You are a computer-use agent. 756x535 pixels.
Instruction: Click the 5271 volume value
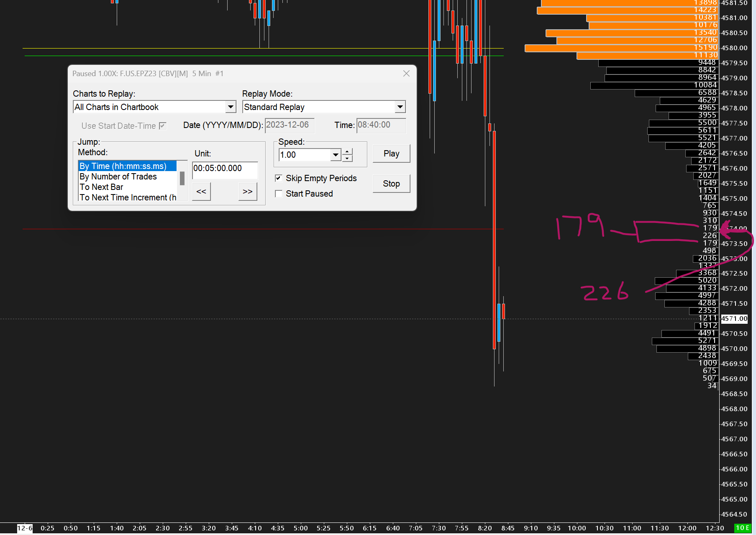[707, 341]
